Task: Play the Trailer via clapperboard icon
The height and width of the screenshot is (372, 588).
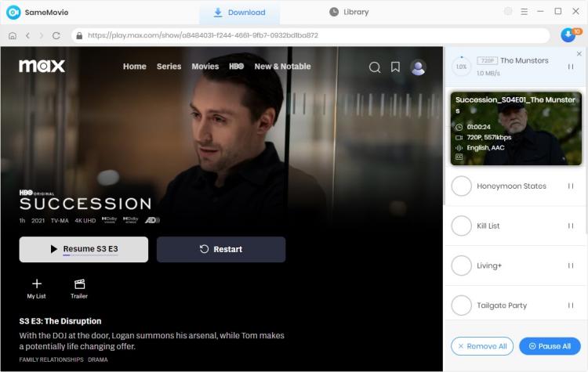Action: [x=79, y=288]
